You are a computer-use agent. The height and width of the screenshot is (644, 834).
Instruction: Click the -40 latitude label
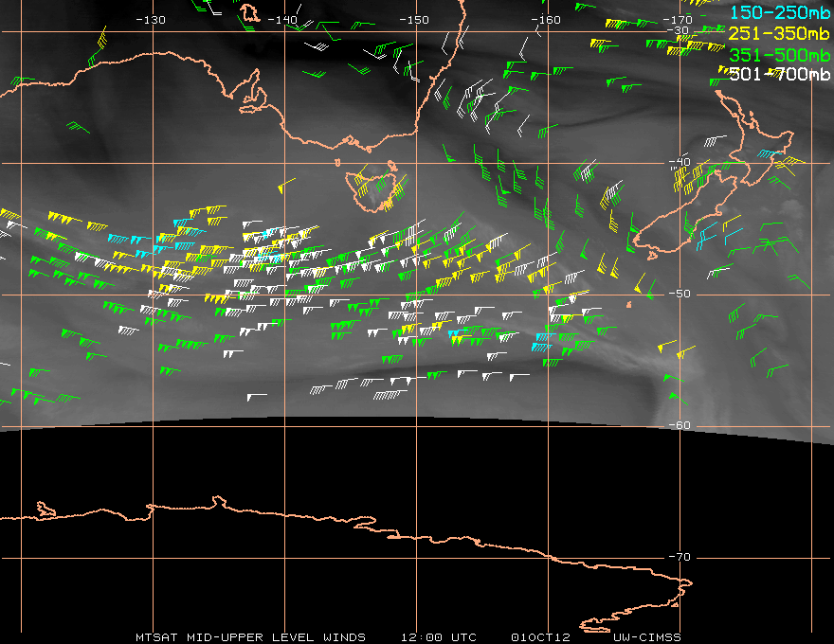click(x=680, y=162)
